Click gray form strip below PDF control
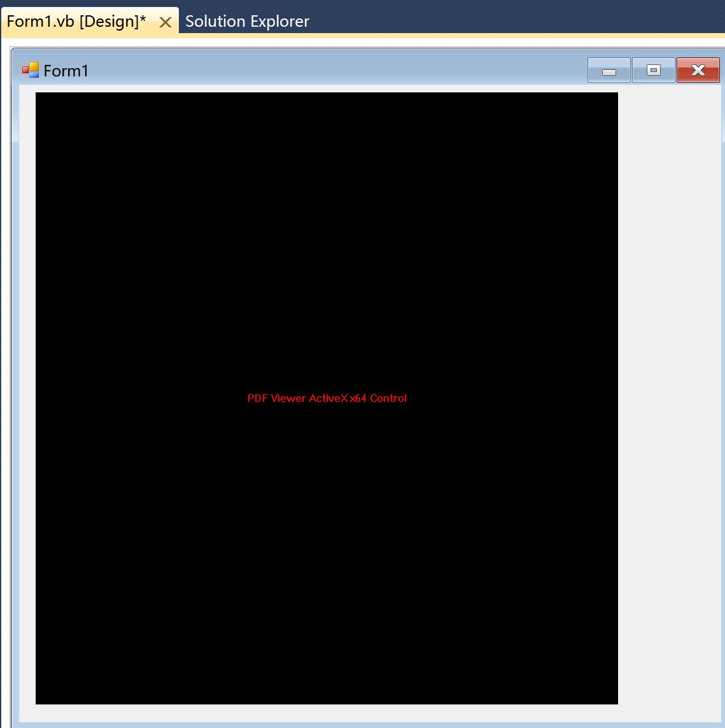725x728 pixels. click(327, 713)
